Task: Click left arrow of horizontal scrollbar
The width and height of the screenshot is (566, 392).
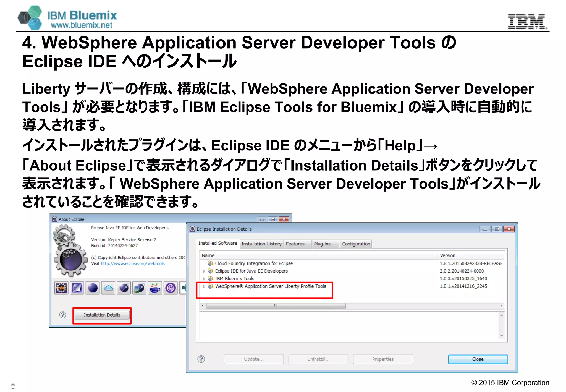Action: click(203, 305)
